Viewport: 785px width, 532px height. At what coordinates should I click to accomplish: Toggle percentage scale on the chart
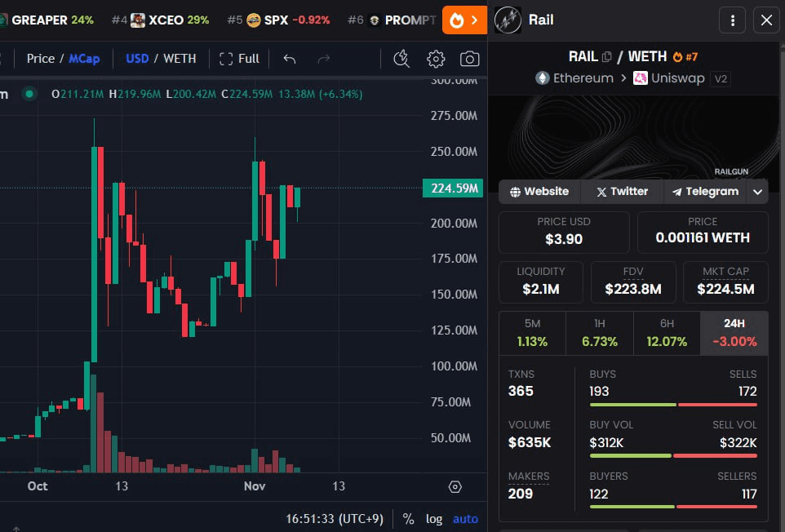(408, 519)
